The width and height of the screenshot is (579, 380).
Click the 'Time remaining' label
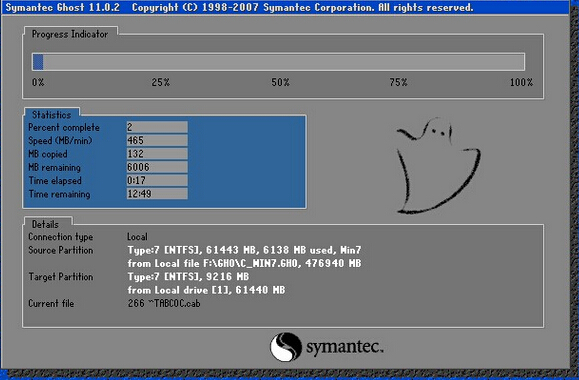pos(59,194)
